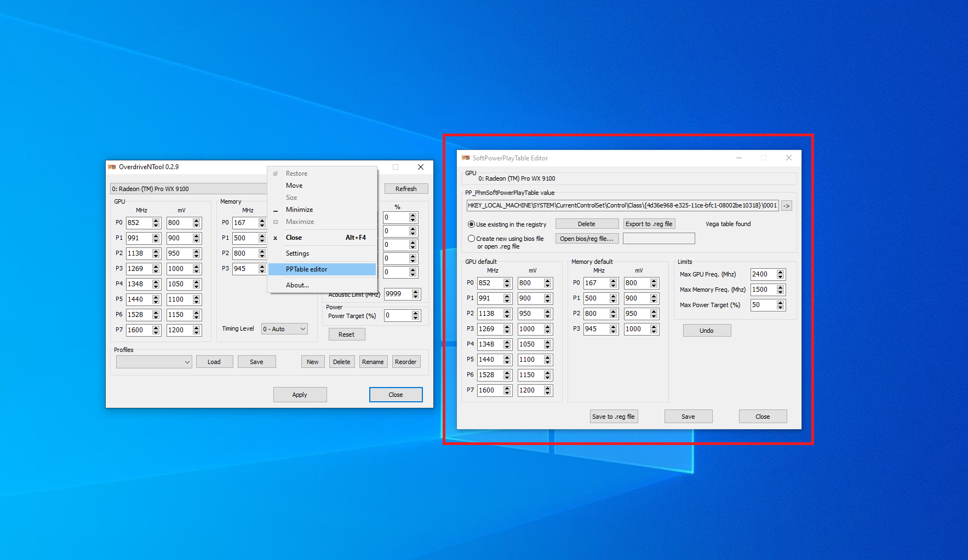Adjust Max Power Target spinner in Limits

click(781, 305)
